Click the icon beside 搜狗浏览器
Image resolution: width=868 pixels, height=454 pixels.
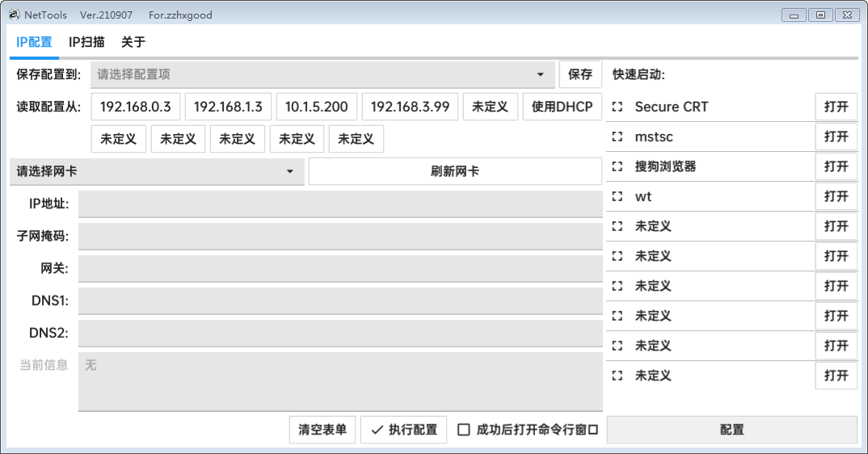[618, 166]
